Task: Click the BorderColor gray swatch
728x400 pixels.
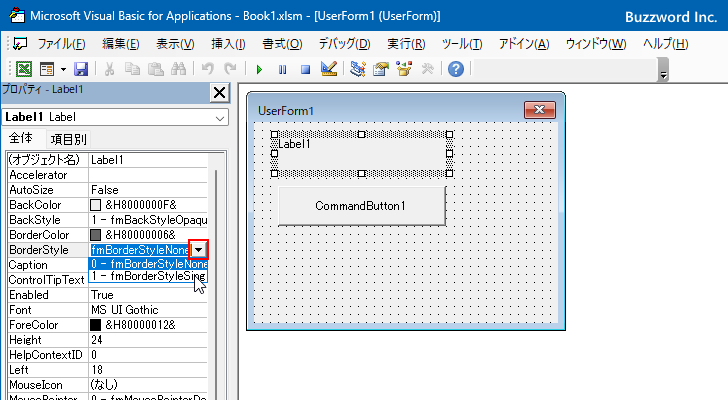Action: pyautogui.click(x=95, y=235)
